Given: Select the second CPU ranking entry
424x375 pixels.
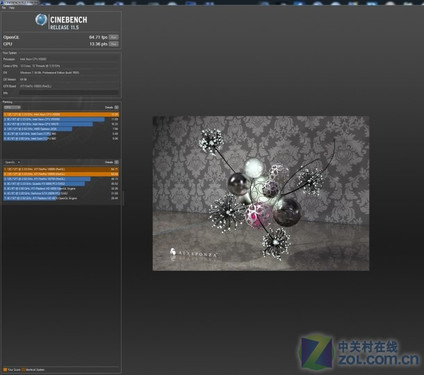Looking at the screenshot, I should pyautogui.click(x=61, y=119).
